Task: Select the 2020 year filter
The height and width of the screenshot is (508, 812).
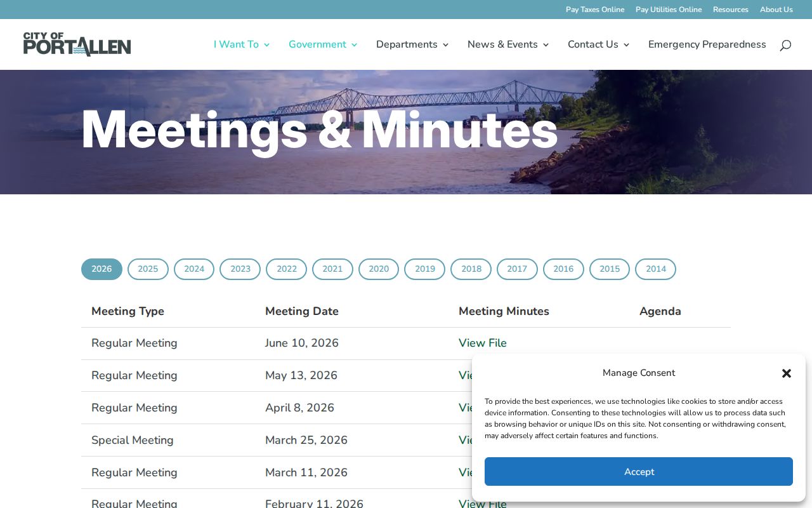Action: click(379, 269)
